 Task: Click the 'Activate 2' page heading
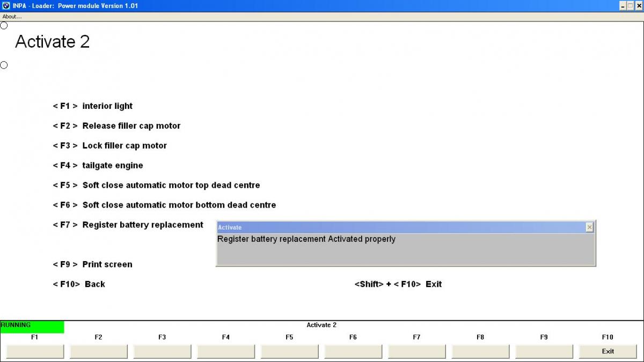(x=53, y=42)
